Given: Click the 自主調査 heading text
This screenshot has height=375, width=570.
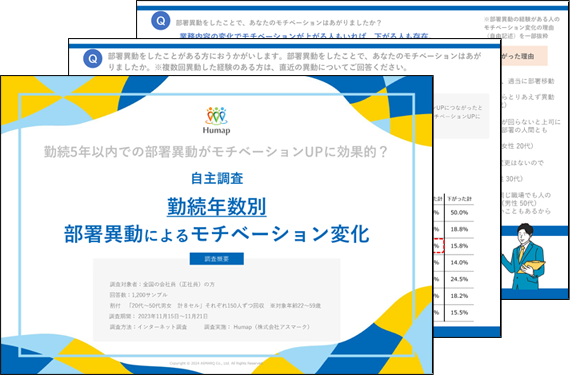Looking at the screenshot, I should coord(217,178).
